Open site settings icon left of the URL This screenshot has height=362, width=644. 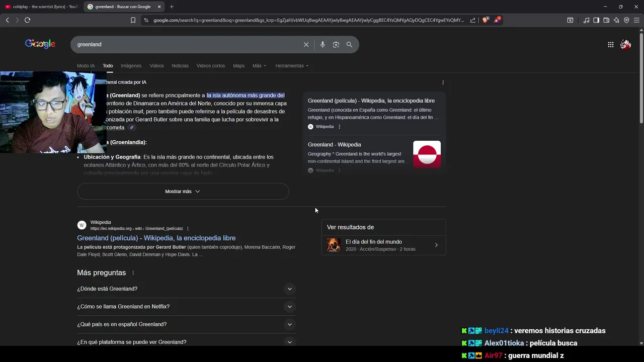point(146,20)
